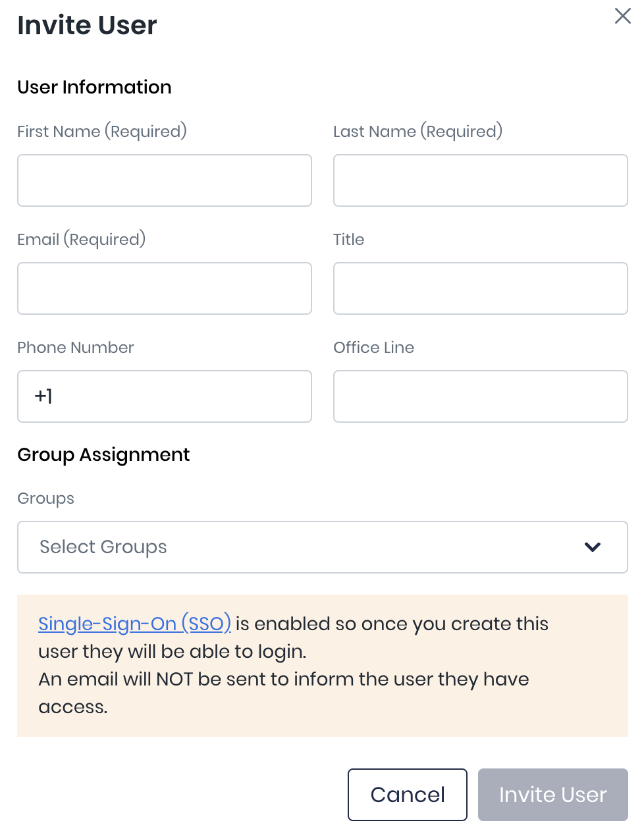The height and width of the screenshot is (831, 644).
Task: Close the Invite User dialog
Action: 622,16
